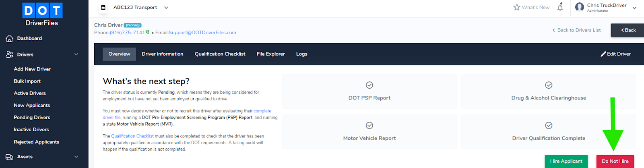This screenshot has height=168, width=644.
Task: Expand the ABC123 Transport company dropdown
Action: point(166,8)
